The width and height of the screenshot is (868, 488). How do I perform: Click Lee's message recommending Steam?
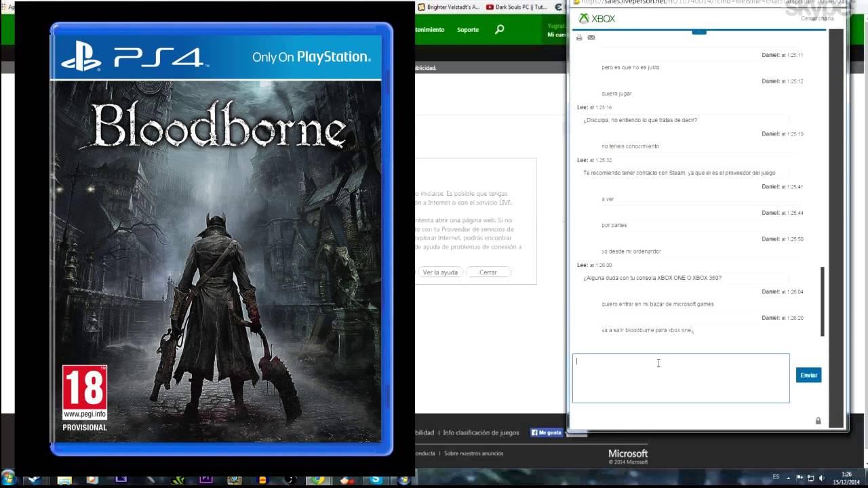coord(679,173)
